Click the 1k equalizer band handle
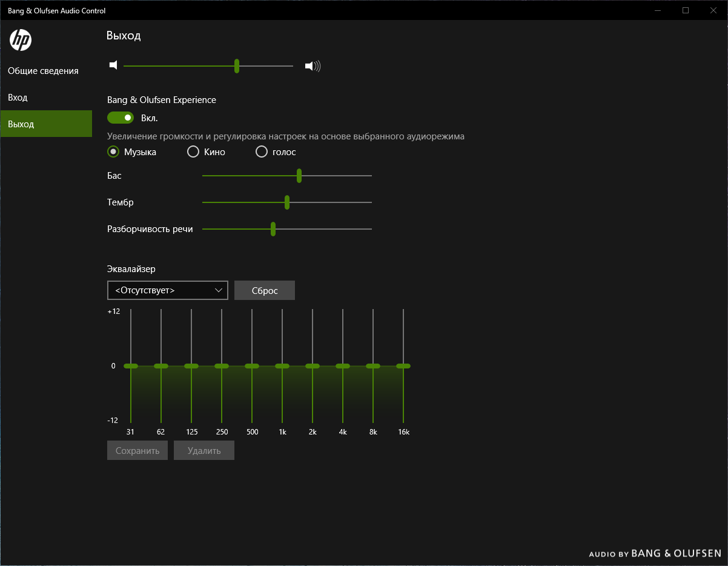The height and width of the screenshot is (566, 728). coord(282,366)
